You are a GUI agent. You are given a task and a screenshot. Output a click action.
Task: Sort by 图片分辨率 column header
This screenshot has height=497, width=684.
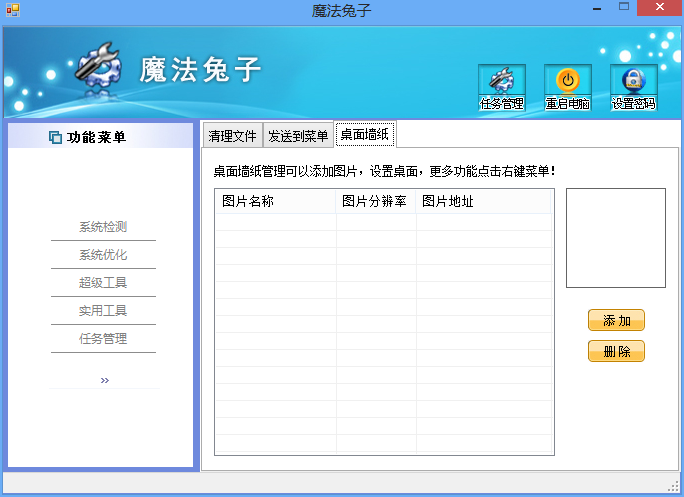click(x=376, y=201)
